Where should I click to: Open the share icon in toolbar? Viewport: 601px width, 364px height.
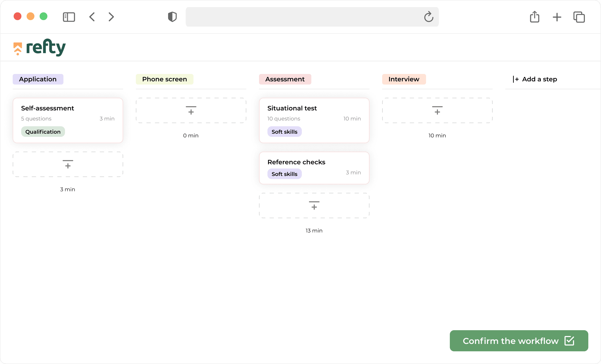pos(535,17)
